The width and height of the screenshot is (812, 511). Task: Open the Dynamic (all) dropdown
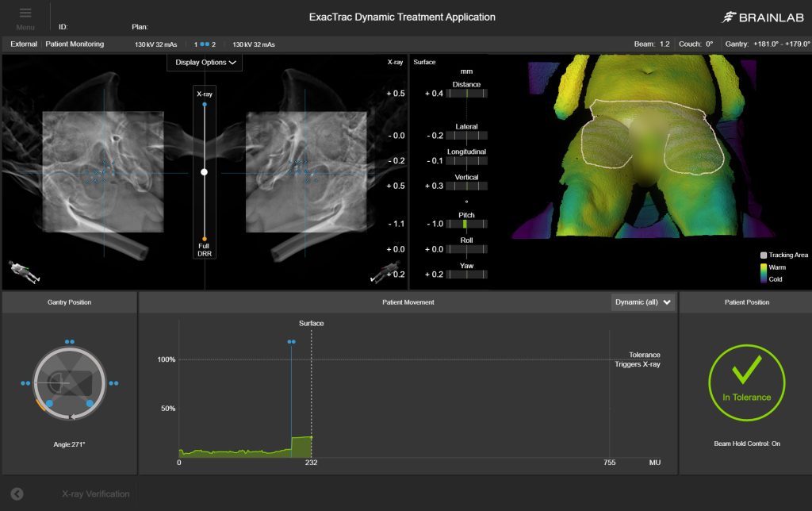pos(643,302)
